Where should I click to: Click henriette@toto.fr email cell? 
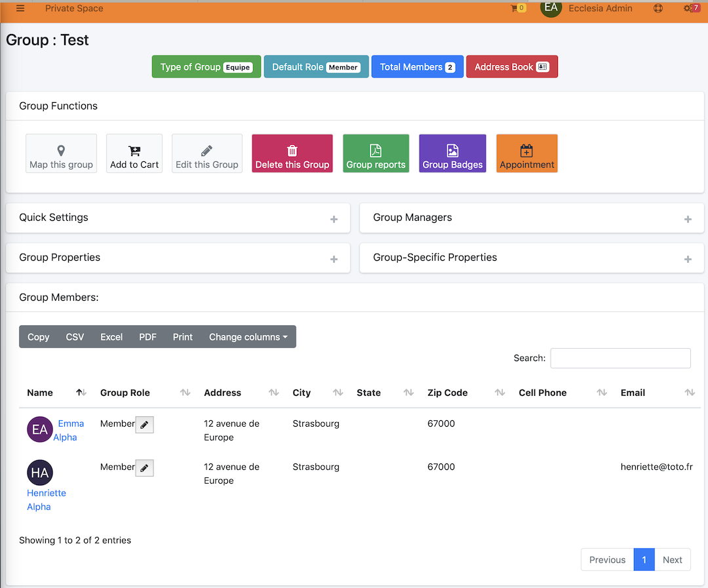point(656,467)
